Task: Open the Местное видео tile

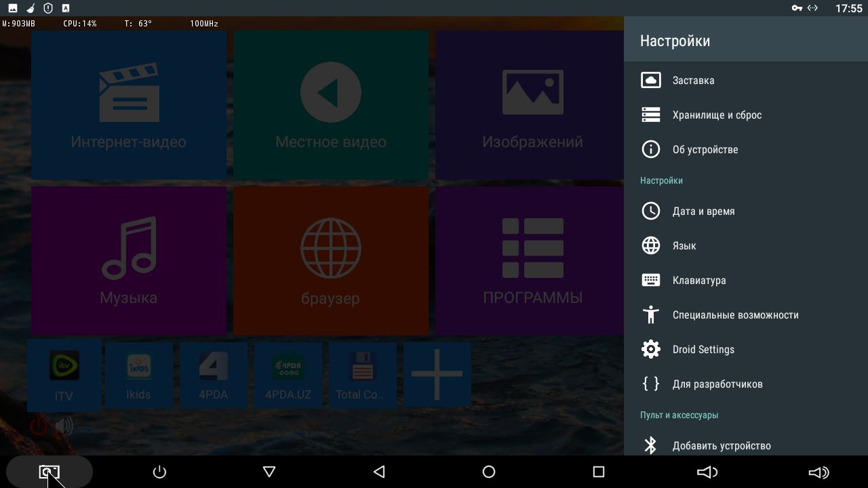Action: coord(331,105)
